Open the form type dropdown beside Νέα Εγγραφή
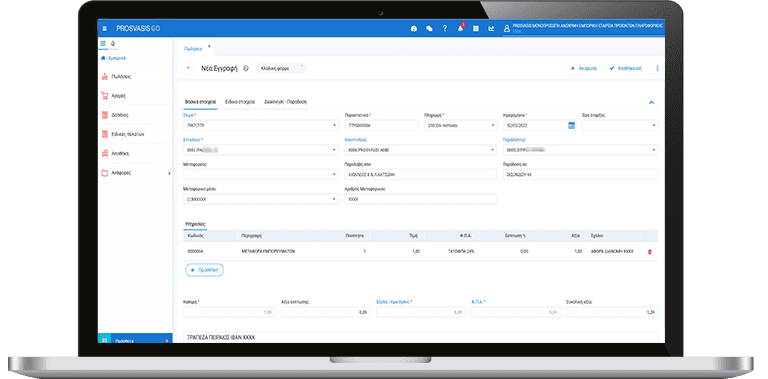 pyautogui.click(x=281, y=69)
